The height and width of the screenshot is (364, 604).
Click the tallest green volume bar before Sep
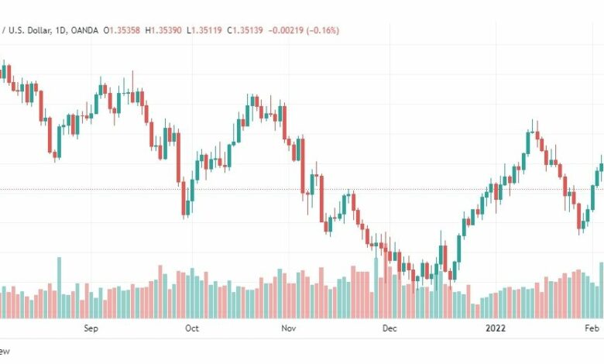click(60, 288)
